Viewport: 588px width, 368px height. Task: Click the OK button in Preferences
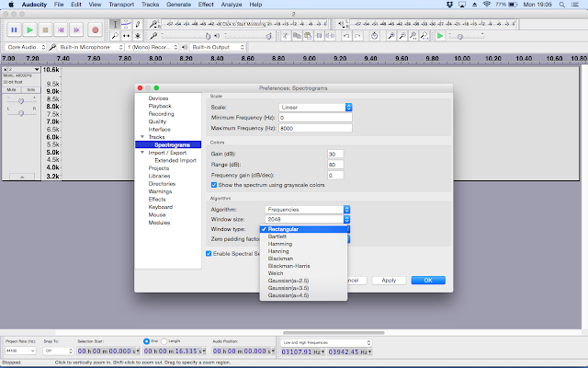pyautogui.click(x=428, y=280)
